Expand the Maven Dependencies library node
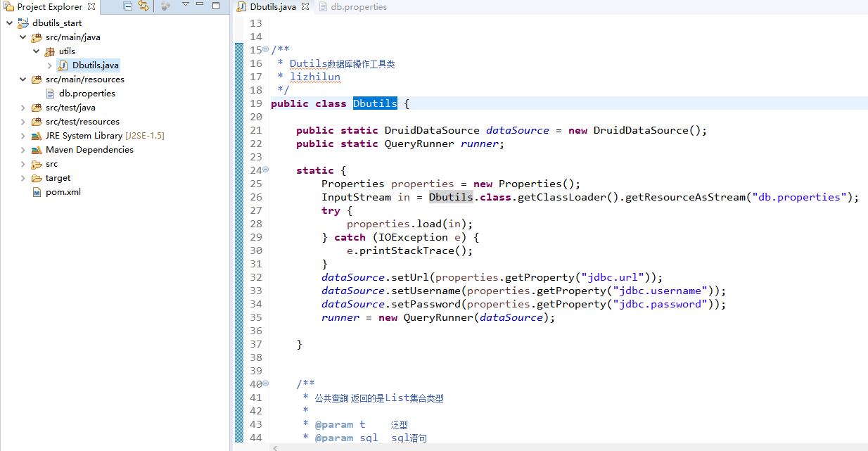Viewport: 868px width, 451px height. point(23,150)
